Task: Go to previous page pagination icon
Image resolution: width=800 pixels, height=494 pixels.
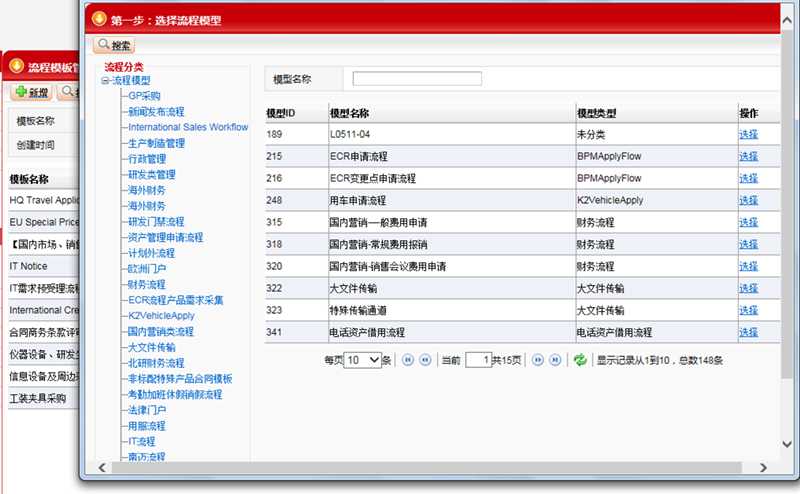Action: click(426, 360)
